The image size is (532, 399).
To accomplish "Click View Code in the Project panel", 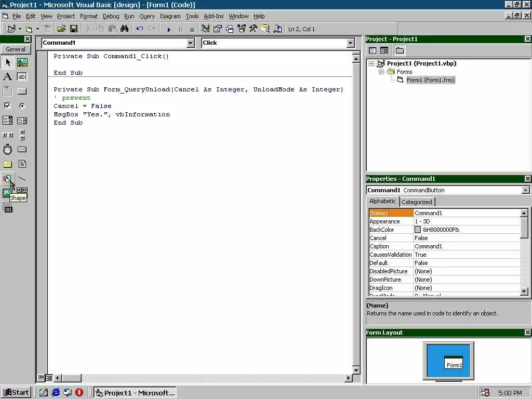I will 373,50.
